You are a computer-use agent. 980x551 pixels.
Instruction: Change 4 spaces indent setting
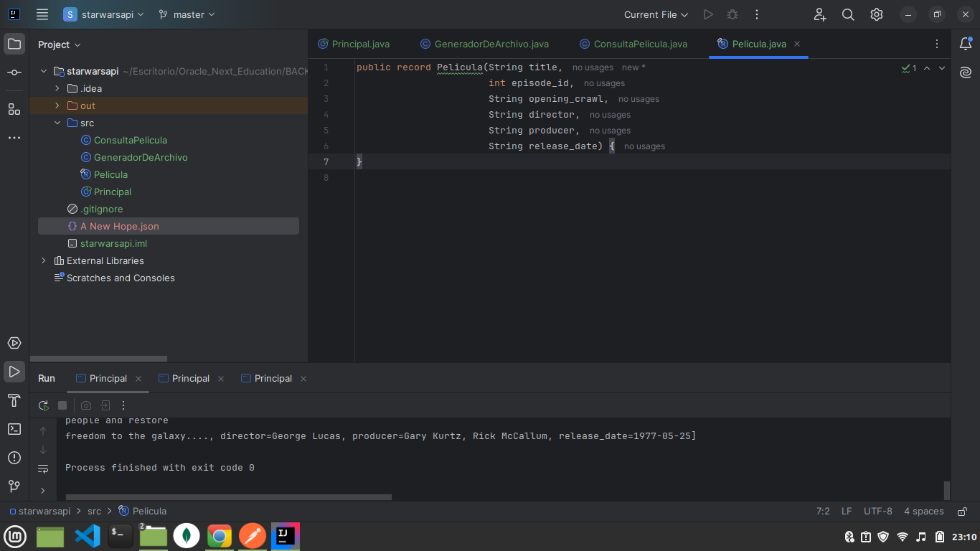[x=924, y=512]
